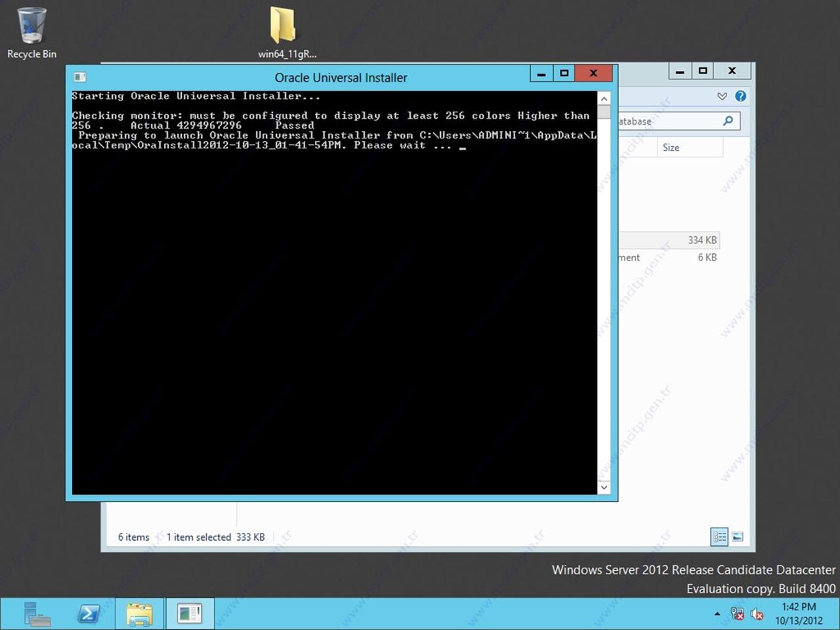Launch PowerShell from the taskbar
This screenshot has width=840, height=630.
[x=89, y=614]
